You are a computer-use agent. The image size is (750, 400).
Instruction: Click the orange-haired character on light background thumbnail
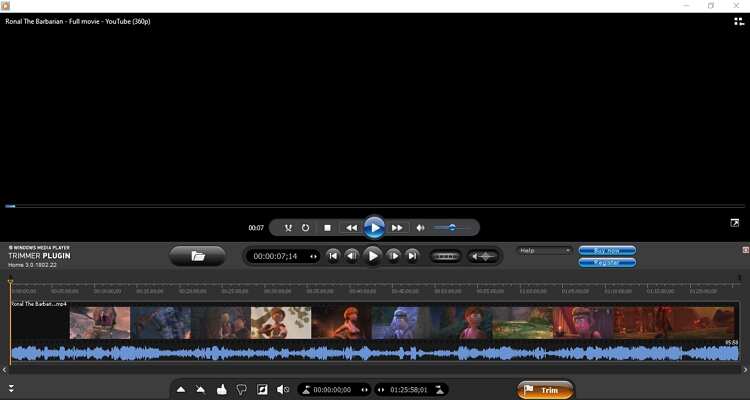click(x=281, y=323)
